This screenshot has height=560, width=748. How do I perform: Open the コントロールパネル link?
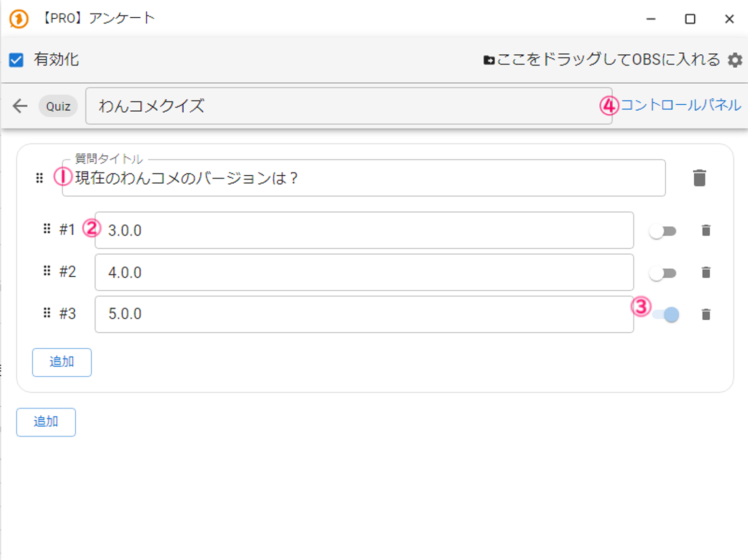681,105
